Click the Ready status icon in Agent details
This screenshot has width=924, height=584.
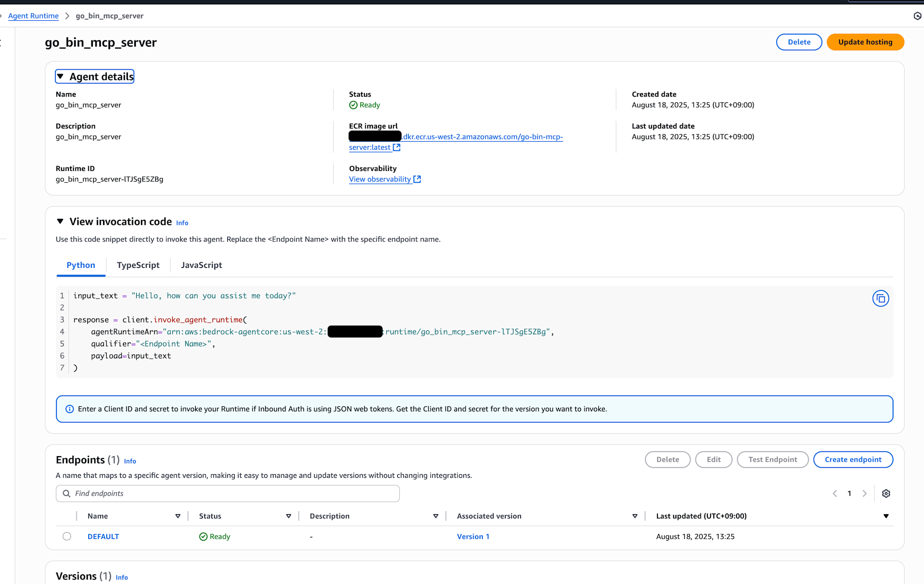tap(353, 105)
